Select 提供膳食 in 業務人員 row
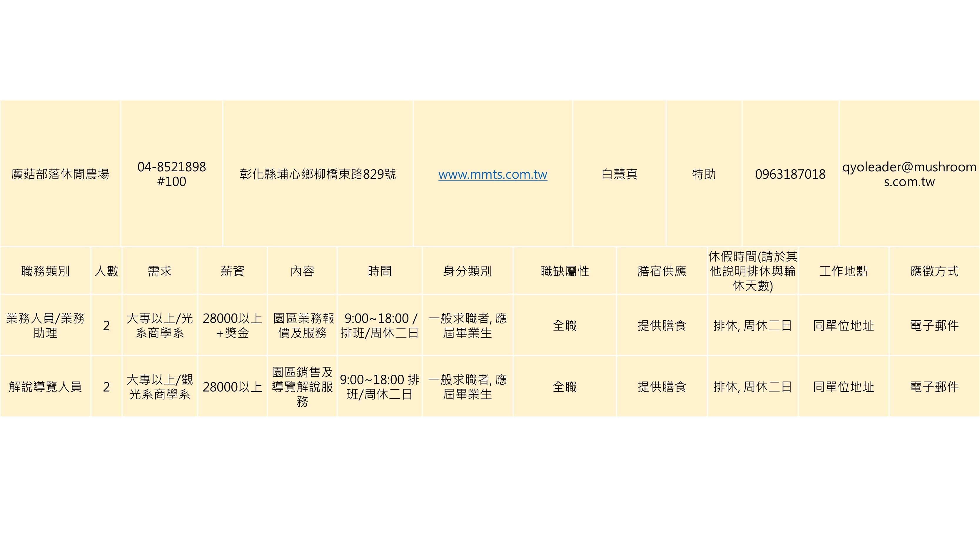The image size is (980, 551). [x=662, y=325]
